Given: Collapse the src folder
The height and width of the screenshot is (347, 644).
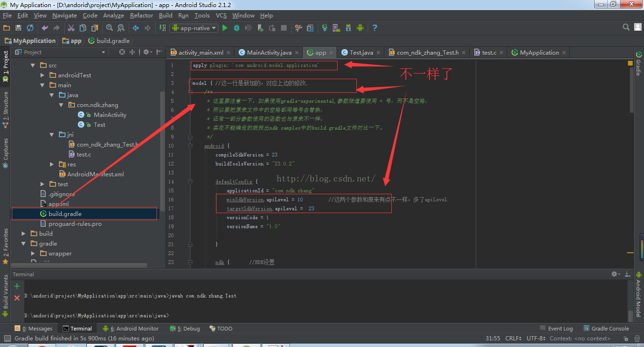Looking at the screenshot, I should point(33,65).
